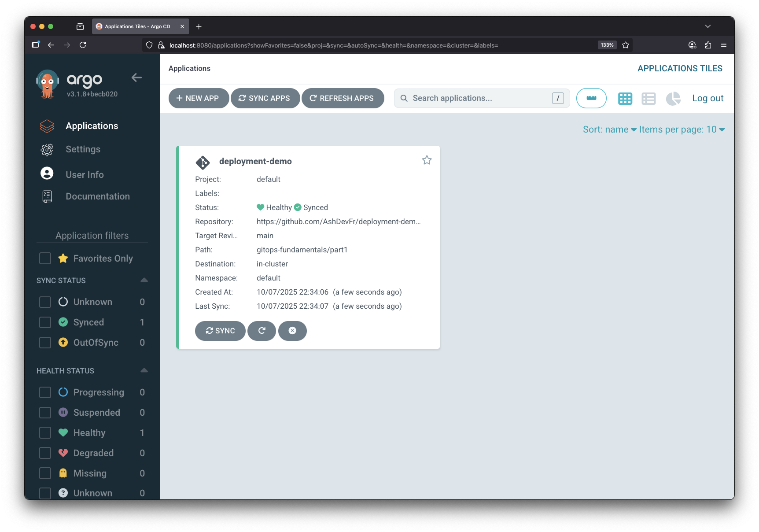Check the Healthy filter checkbox
The width and height of the screenshot is (759, 532).
[45, 433]
